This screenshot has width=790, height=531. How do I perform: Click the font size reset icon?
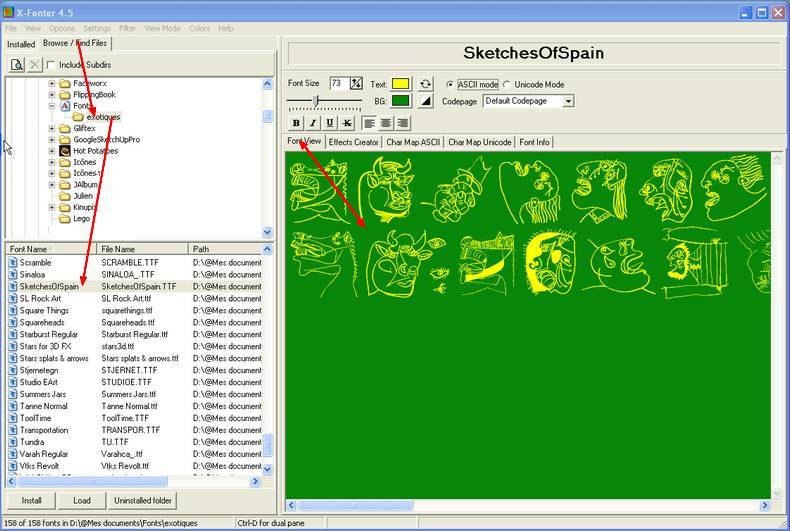(x=356, y=83)
